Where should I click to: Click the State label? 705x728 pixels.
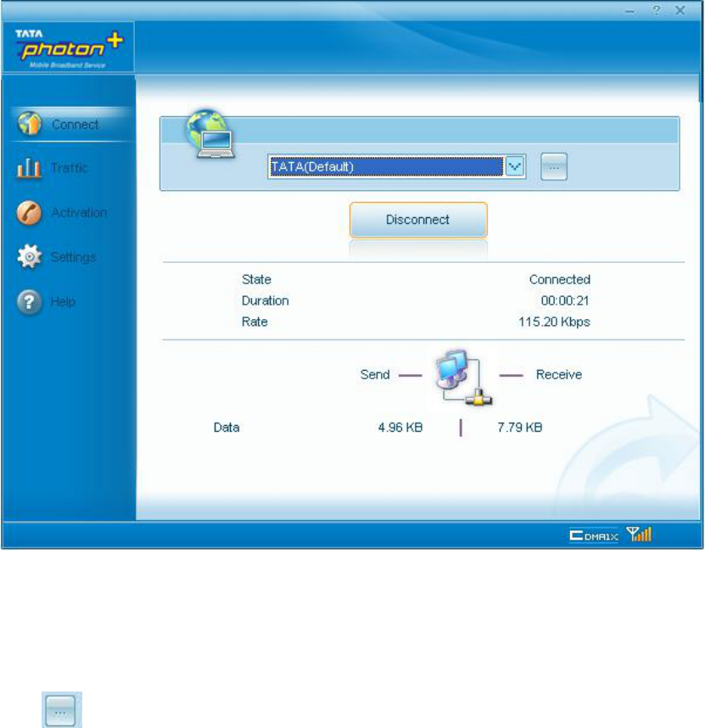[256, 279]
